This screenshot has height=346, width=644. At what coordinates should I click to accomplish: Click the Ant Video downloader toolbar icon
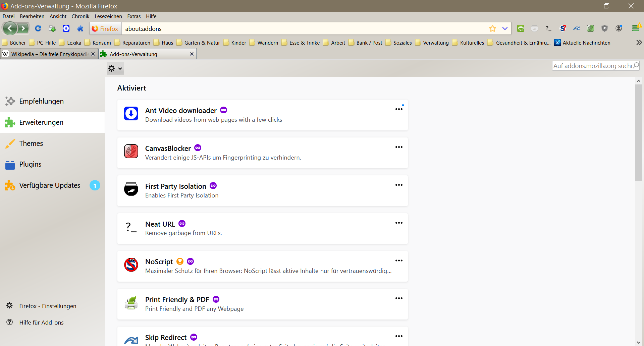[66, 28]
